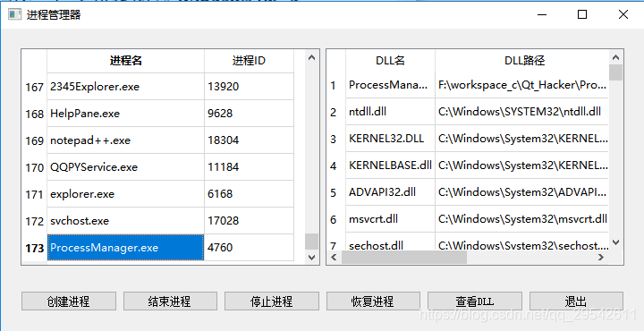644x331 pixels.
Task: Click the DLL list horizontal scrollbar thumb
Action: tap(404, 258)
